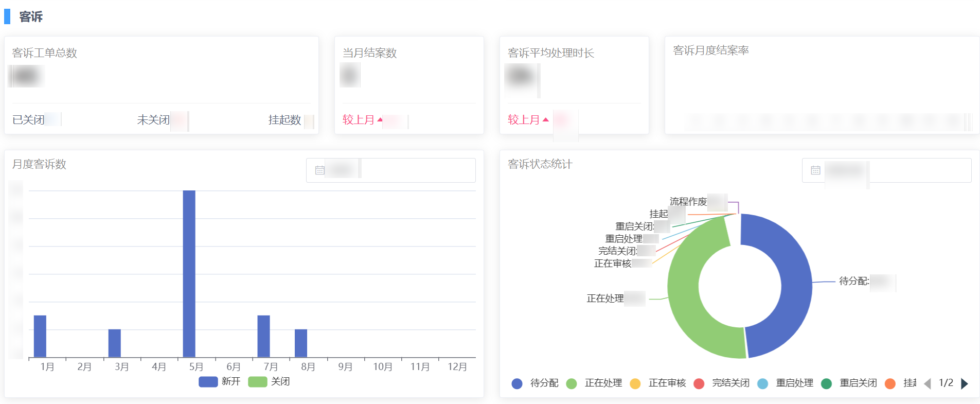Go to previous legend page in pie chart
Screen dimensions: 980x404
928,383
